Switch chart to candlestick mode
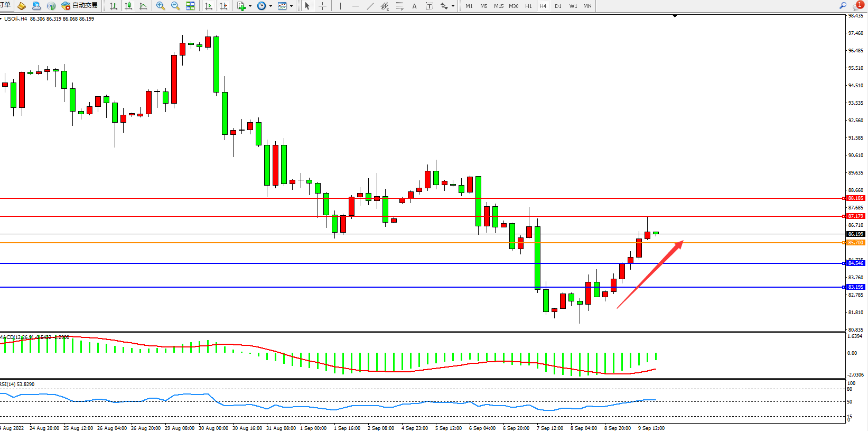This screenshot has width=868, height=431. pos(128,6)
